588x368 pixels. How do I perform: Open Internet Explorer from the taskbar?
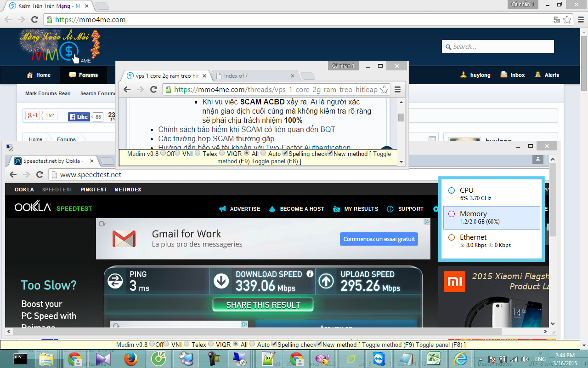460,359
